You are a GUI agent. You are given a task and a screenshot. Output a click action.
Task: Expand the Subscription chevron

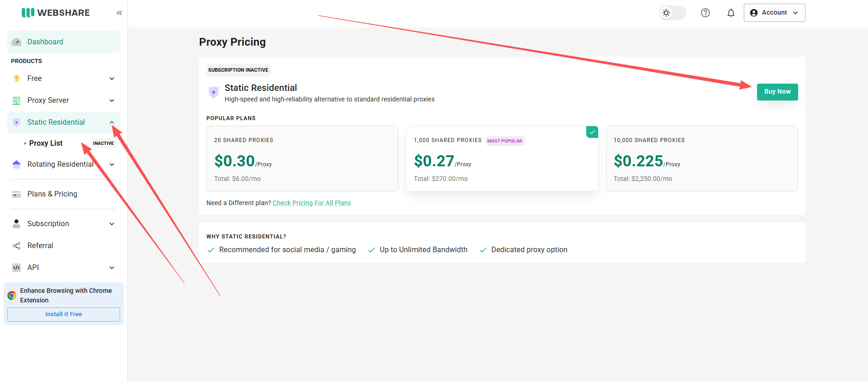112,224
